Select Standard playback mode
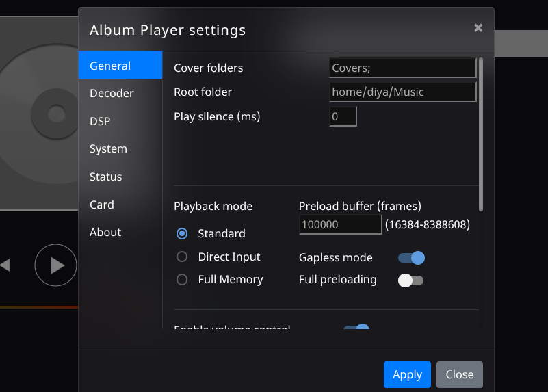This screenshot has width=548, height=392. click(x=182, y=233)
